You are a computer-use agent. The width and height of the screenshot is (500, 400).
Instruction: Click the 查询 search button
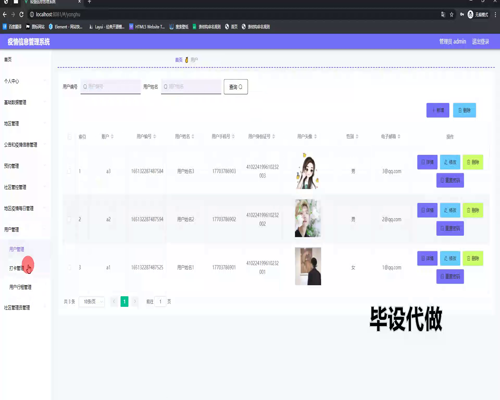click(x=236, y=87)
